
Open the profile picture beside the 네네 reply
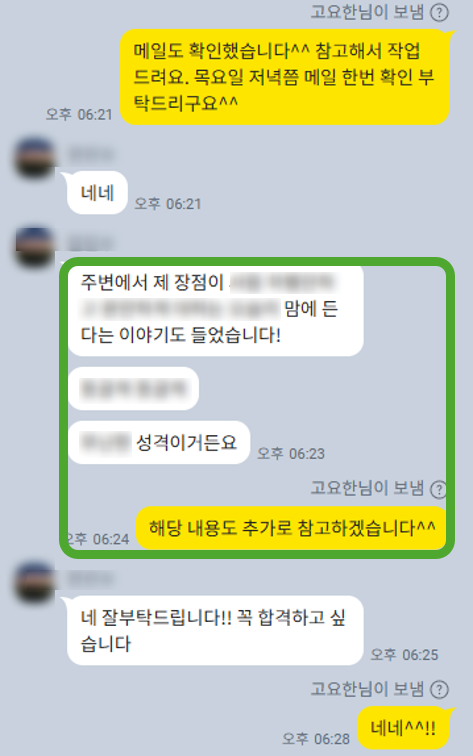(35, 159)
